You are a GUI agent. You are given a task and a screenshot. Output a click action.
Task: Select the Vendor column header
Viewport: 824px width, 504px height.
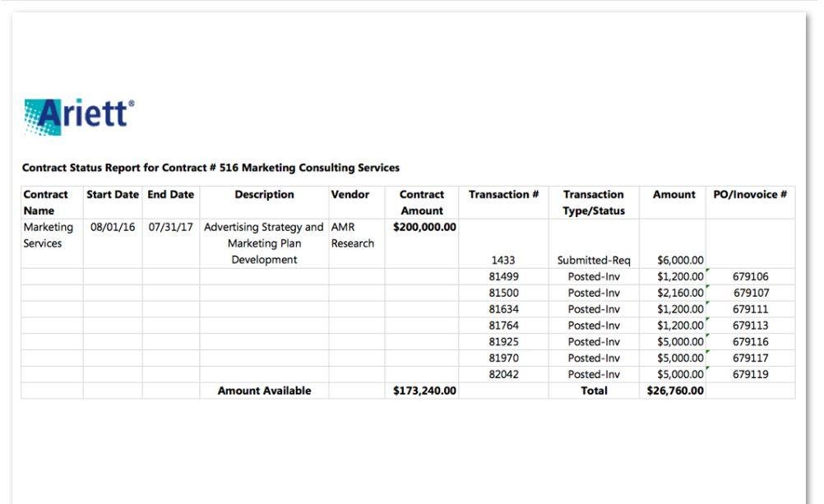coord(350,195)
